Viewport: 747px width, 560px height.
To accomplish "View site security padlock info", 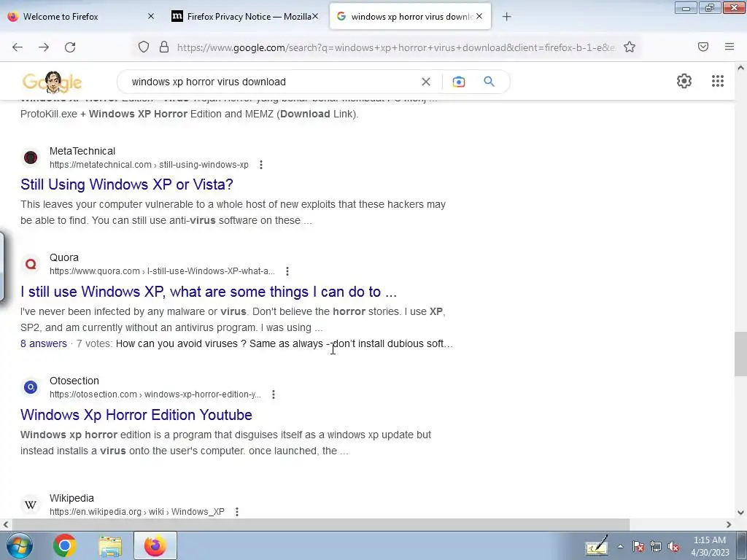I will click(x=164, y=47).
